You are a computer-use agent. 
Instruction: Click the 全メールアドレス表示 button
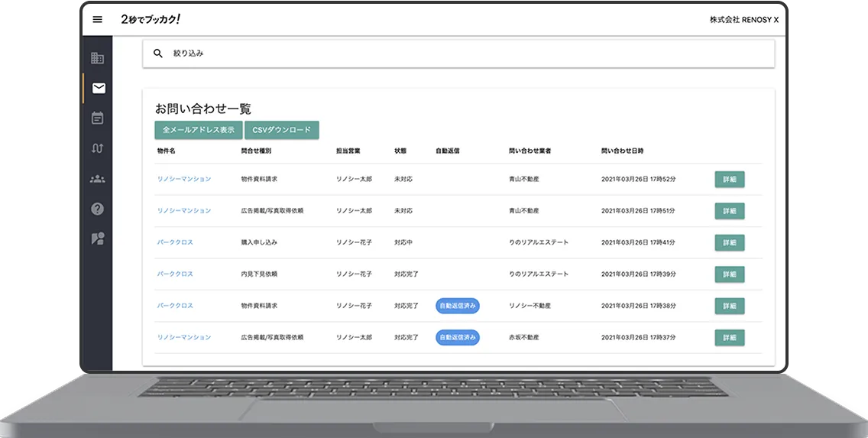pos(198,130)
